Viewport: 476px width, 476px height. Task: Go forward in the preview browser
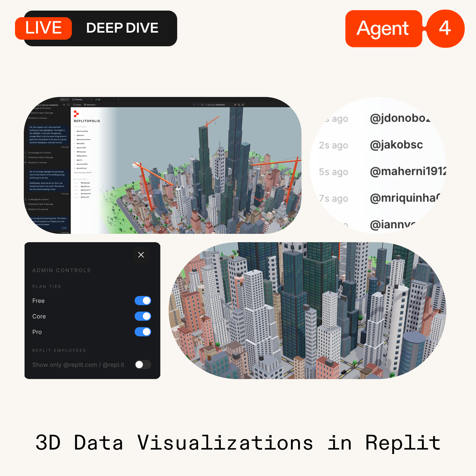(198, 105)
